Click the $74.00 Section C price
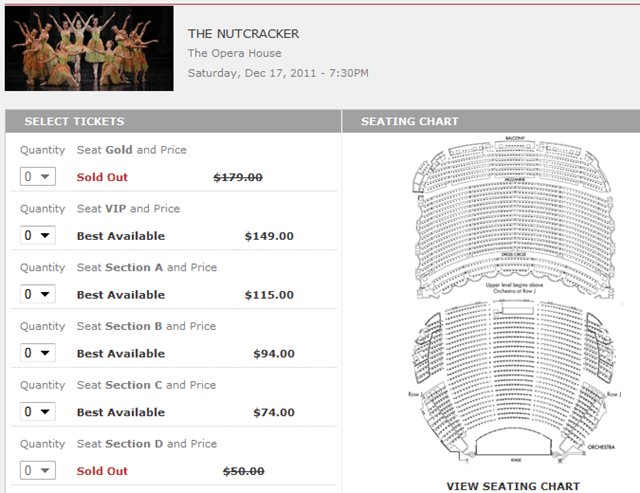 pyautogui.click(x=274, y=412)
